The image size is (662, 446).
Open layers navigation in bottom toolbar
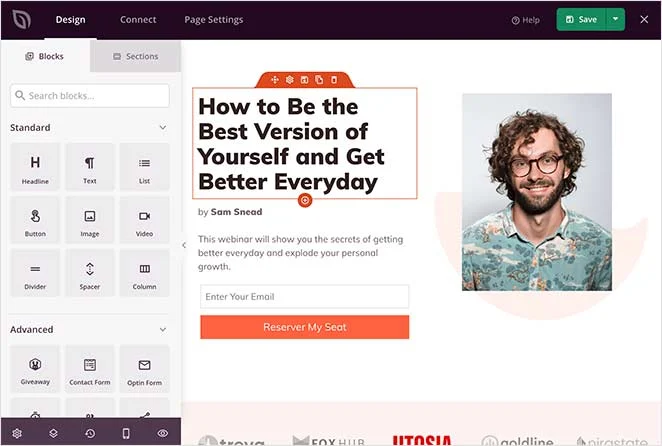[x=53, y=434]
